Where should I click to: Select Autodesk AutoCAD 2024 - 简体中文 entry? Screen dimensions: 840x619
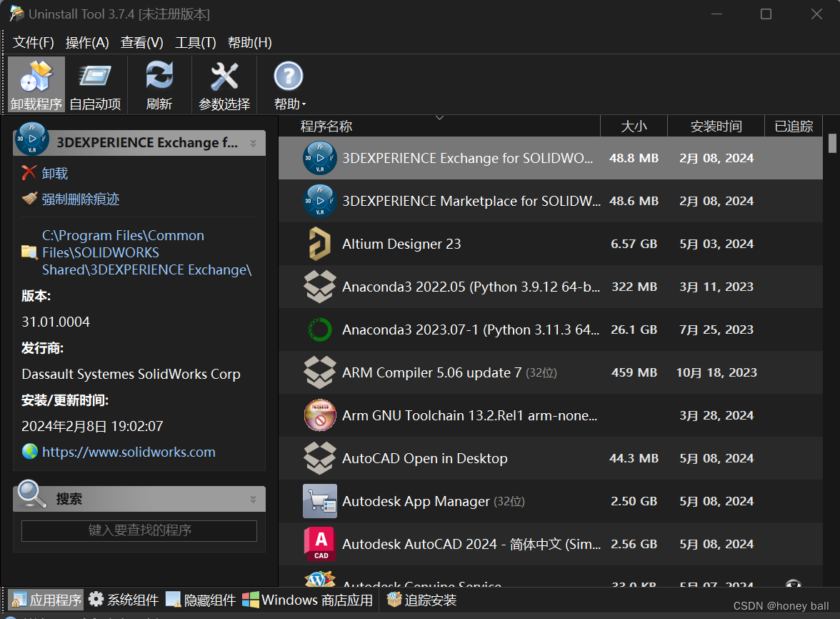[551, 544]
